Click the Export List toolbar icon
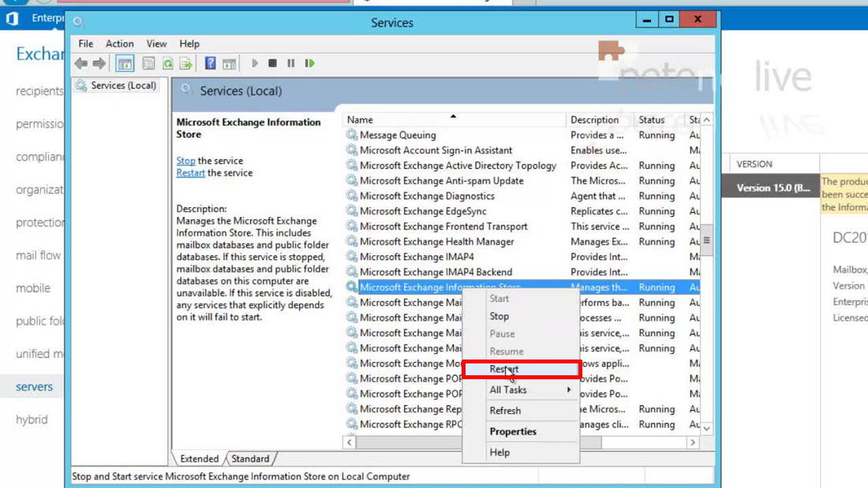 coord(186,64)
